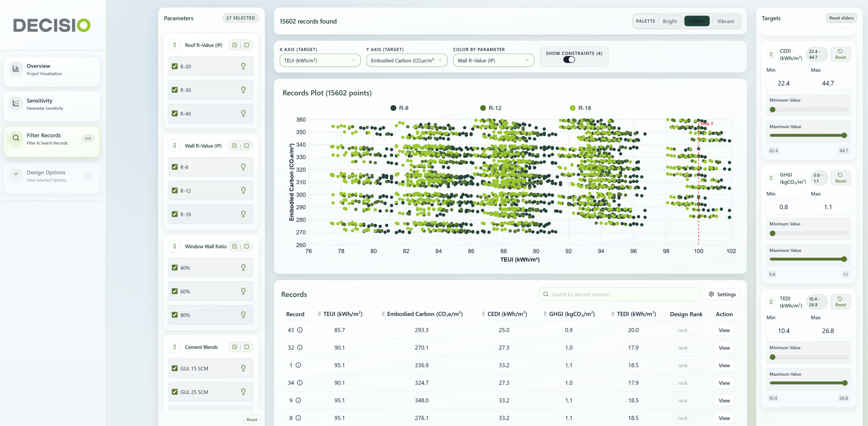This screenshot has width=868, height=426.
Task: Click the lightbulb icon beside GUL 15 SCM
Action: click(x=243, y=368)
